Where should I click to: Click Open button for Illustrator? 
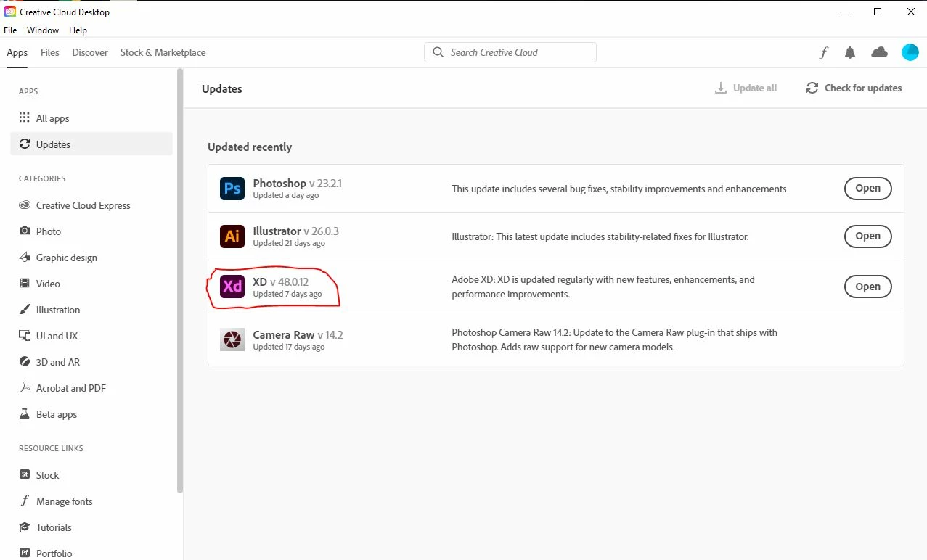click(867, 236)
